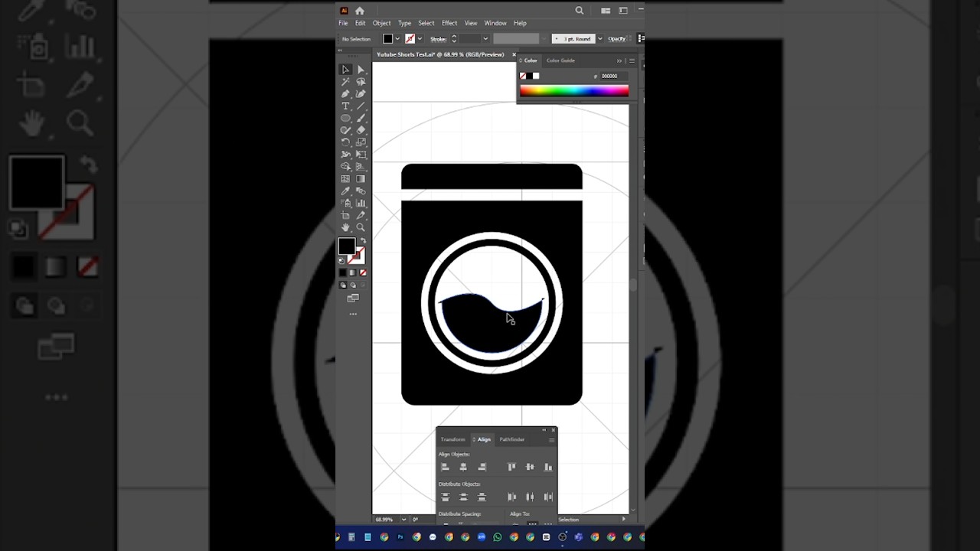Select the Width tool

click(x=345, y=155)
